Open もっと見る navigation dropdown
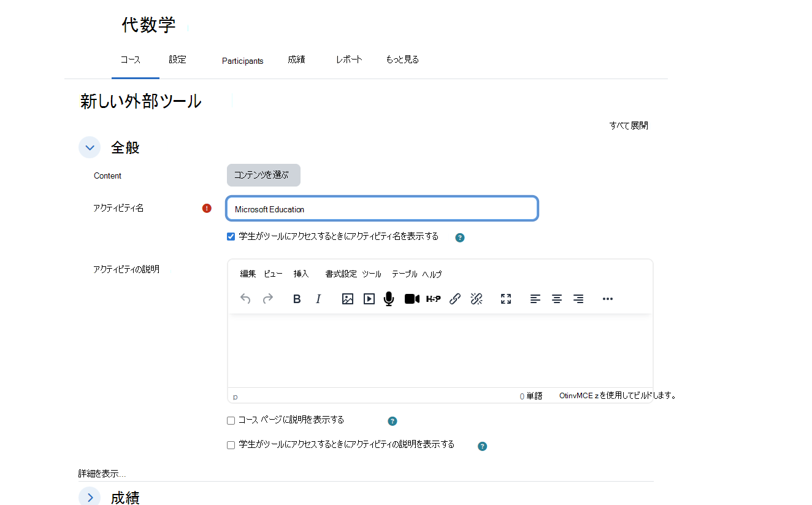 pos(402,60)
